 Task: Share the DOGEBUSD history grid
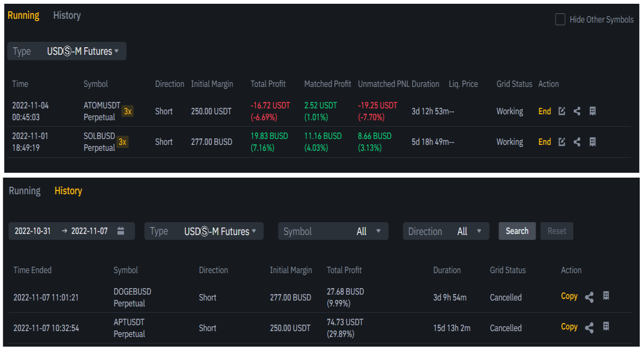[589, 297]
